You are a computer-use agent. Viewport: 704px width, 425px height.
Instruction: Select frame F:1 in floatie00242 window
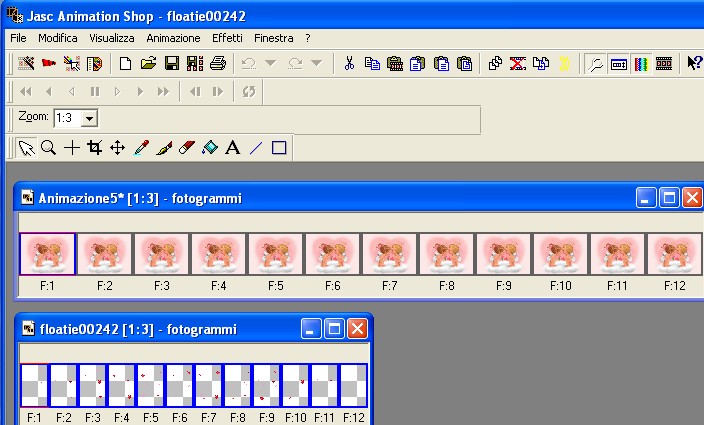tap(34, 386)
